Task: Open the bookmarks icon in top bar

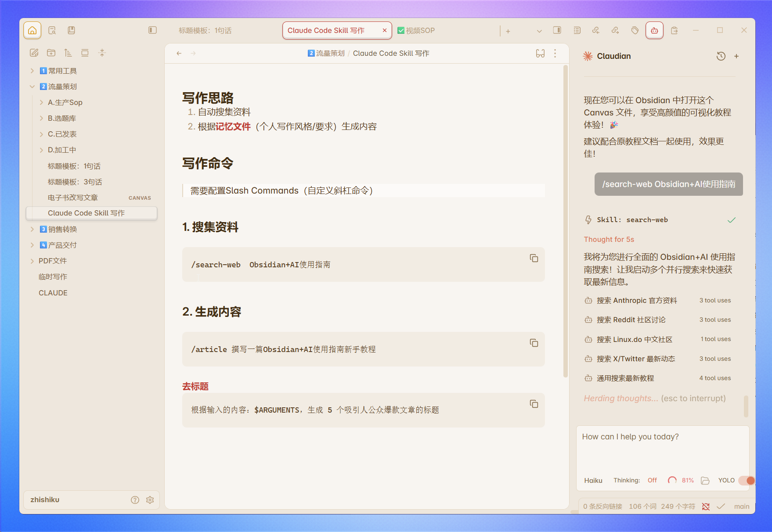Action: 71,30
